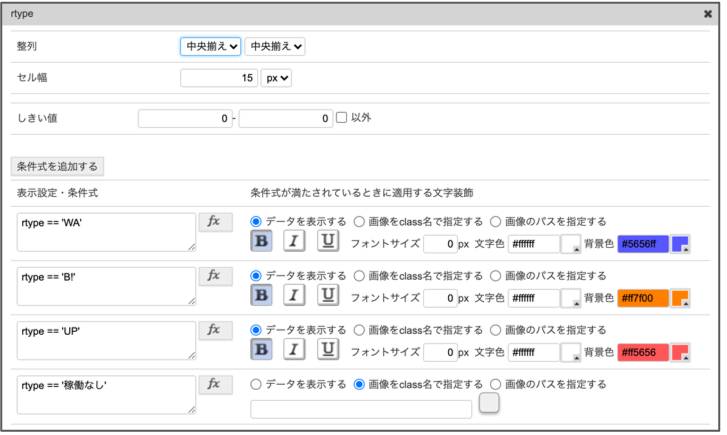Expand the px unit dropdown for セル幅
The width and height of the screenshot is (727, 435).
276,78
